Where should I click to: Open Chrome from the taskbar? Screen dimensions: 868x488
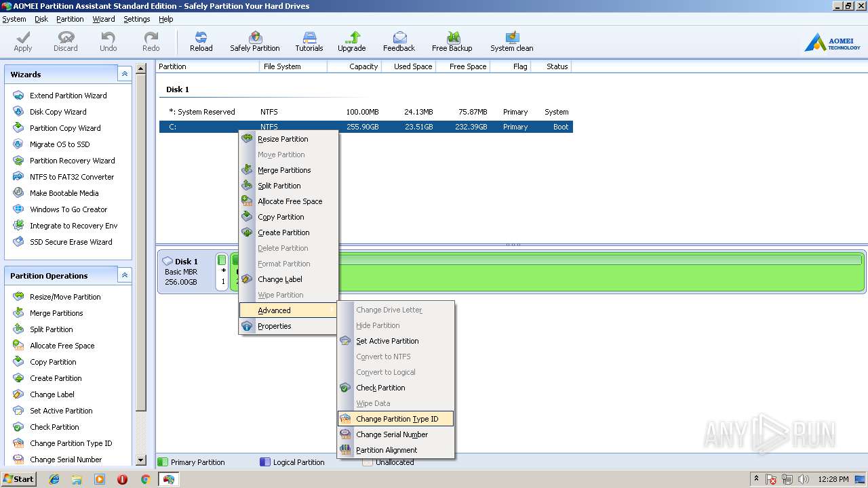click(x=145, y=479)
